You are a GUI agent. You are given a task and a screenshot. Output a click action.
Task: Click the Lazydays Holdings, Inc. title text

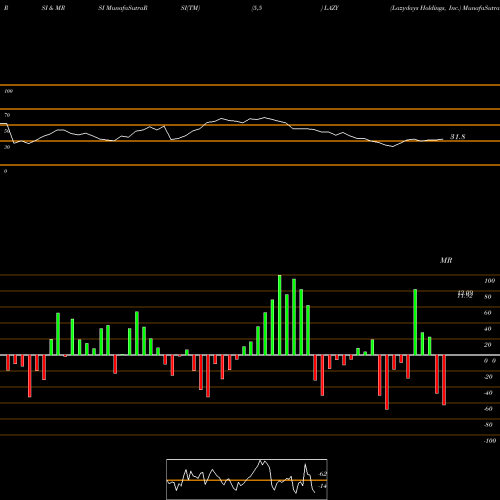click(x=425, y=8)
